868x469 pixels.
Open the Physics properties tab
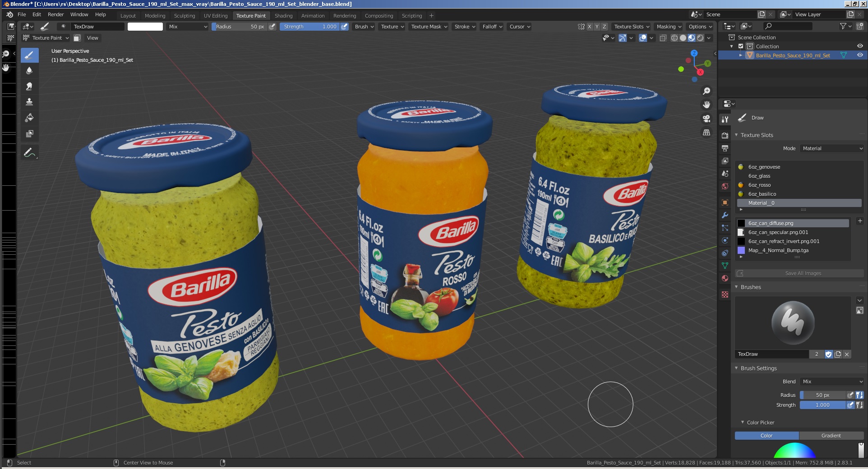tap(725, 240)
